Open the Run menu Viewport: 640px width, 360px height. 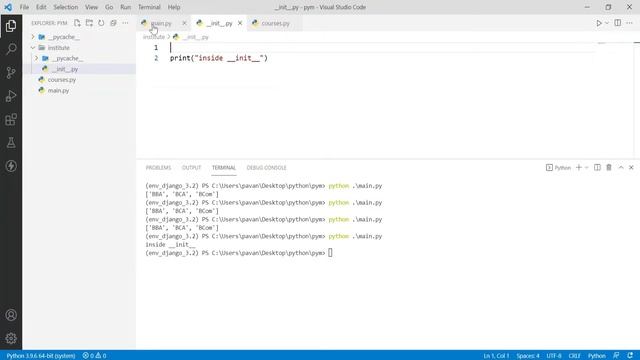click(x=126, y=7)
